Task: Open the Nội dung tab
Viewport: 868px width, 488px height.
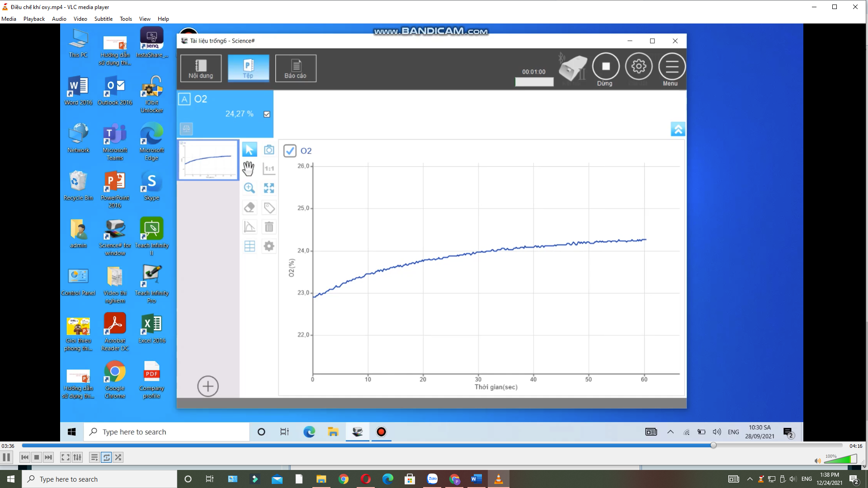Action: 201,68
